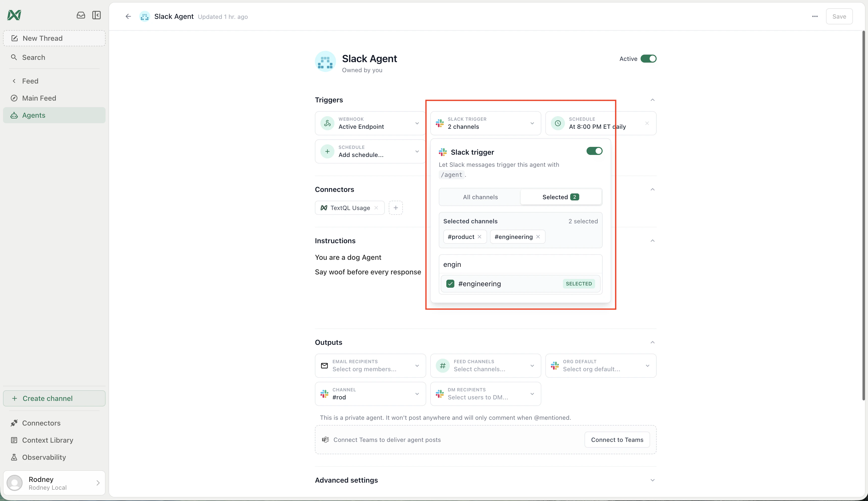Open the inbox icon in sidebar header
Image resolution: width=868 pixels, height=501 pixels.
pyautogui.click(x=81, y=15)
